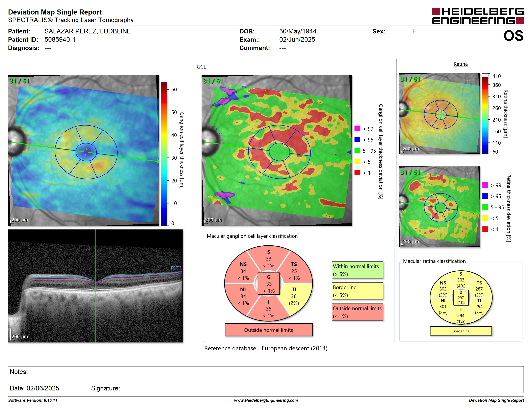
Task: Select exam date 02/Jun/2025
Action: 297,39
